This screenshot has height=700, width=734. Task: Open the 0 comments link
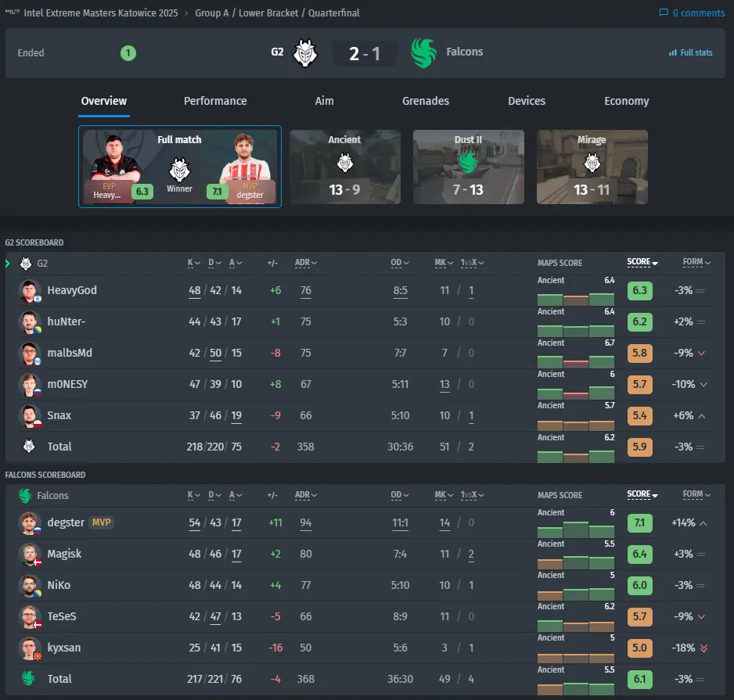[x=692, y=13]
